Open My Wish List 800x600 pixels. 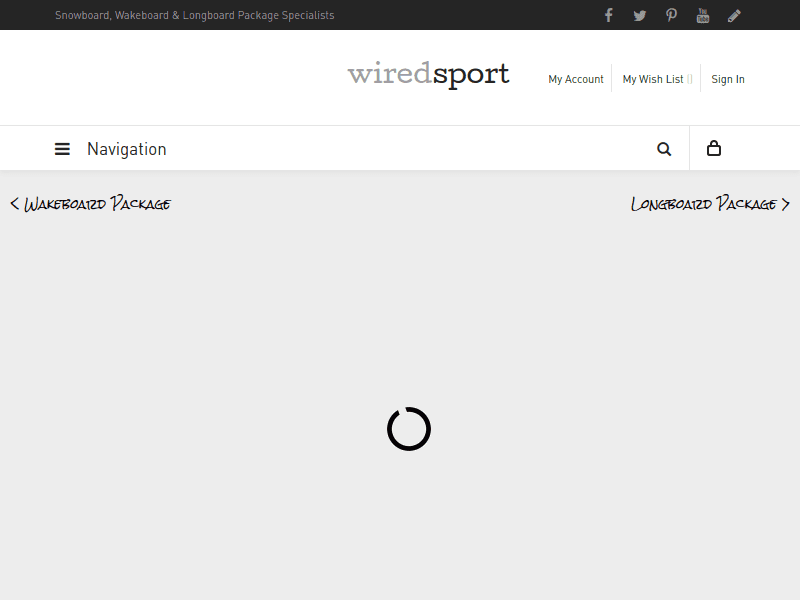[651, 79]
